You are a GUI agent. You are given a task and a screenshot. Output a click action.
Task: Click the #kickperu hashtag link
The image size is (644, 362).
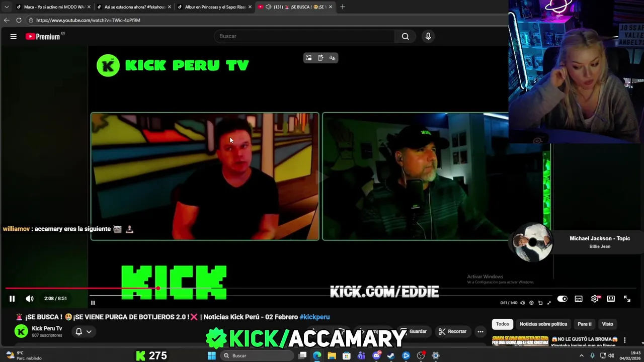314,317
